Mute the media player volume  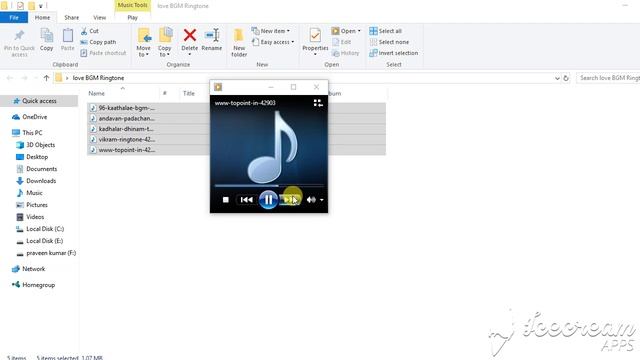point(311,200)
